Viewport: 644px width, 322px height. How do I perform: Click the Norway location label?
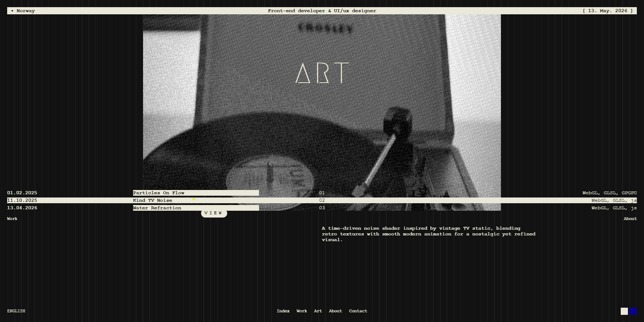pos(23,11)
